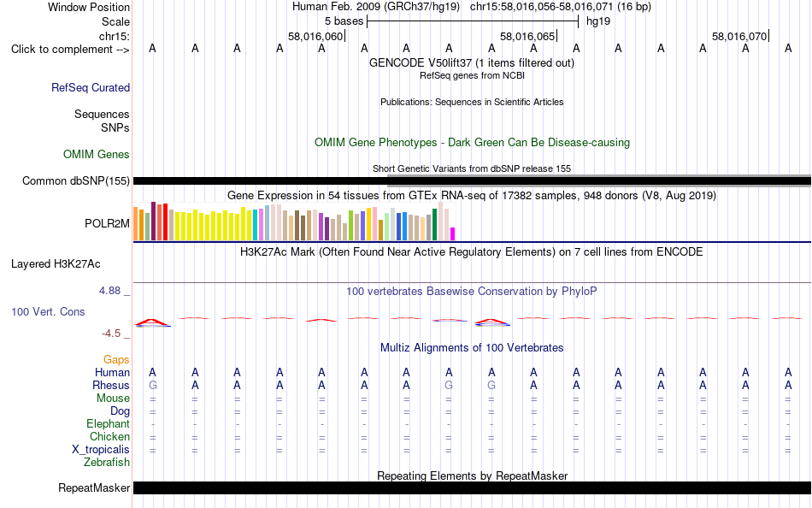Click the GENCODE V50lift37 track title
812x508 pixels.
click(472, 62)
